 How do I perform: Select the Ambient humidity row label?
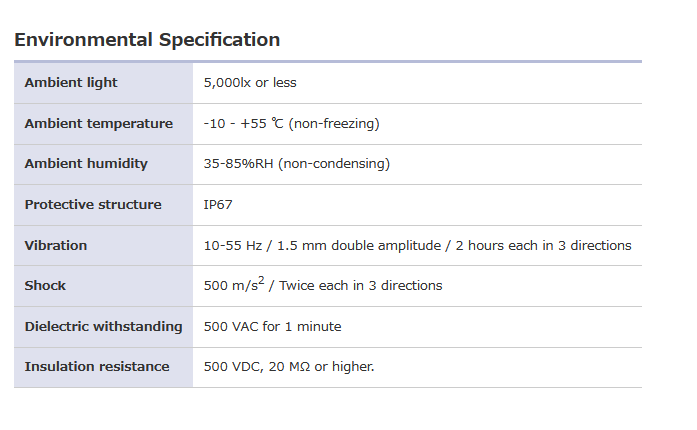pyautogui.click(x=86, y=164)
